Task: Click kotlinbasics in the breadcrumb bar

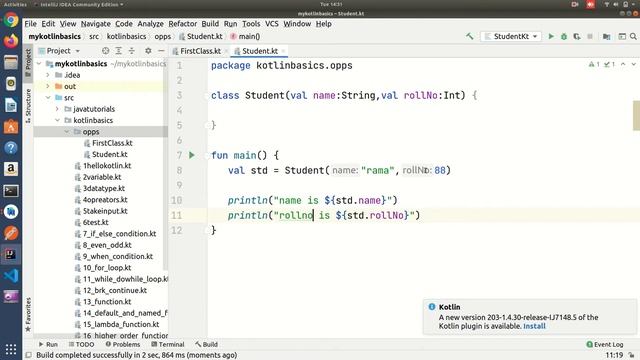Action: 126,36
